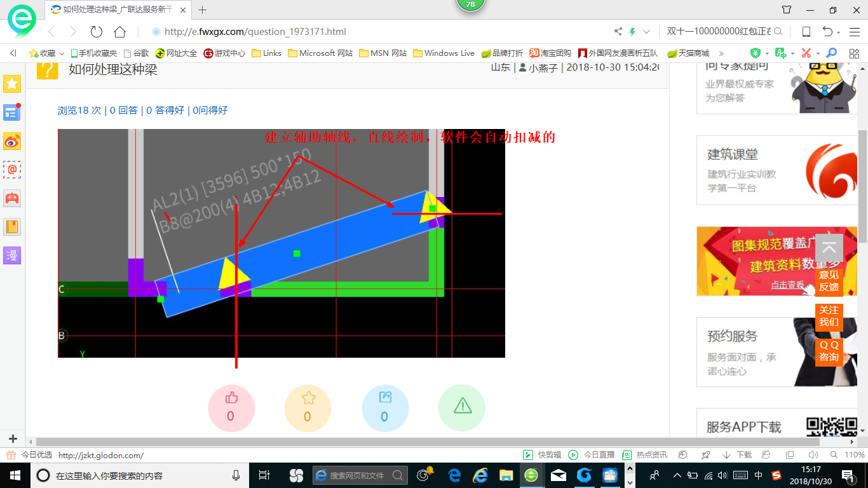The width and height of the screenshot is (868, 488).
Task: Click the share icon in address bar
Action: [x=618, y=32]
